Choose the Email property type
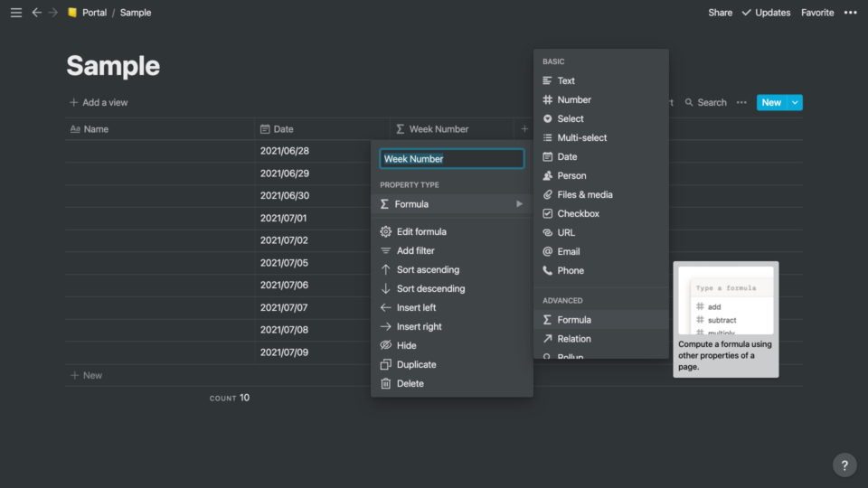Viewport: 868px width, 488px height. tap(601, 251)
